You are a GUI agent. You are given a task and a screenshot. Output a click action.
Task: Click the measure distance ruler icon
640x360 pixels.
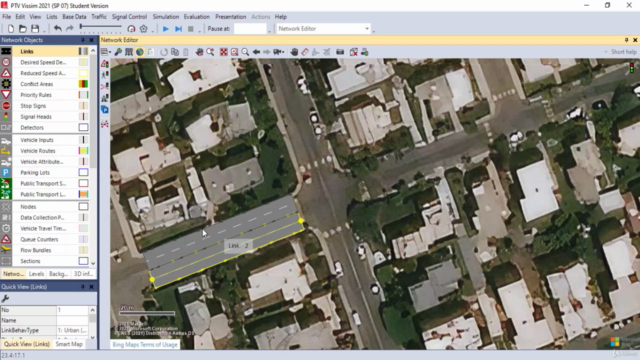point(305,52)
